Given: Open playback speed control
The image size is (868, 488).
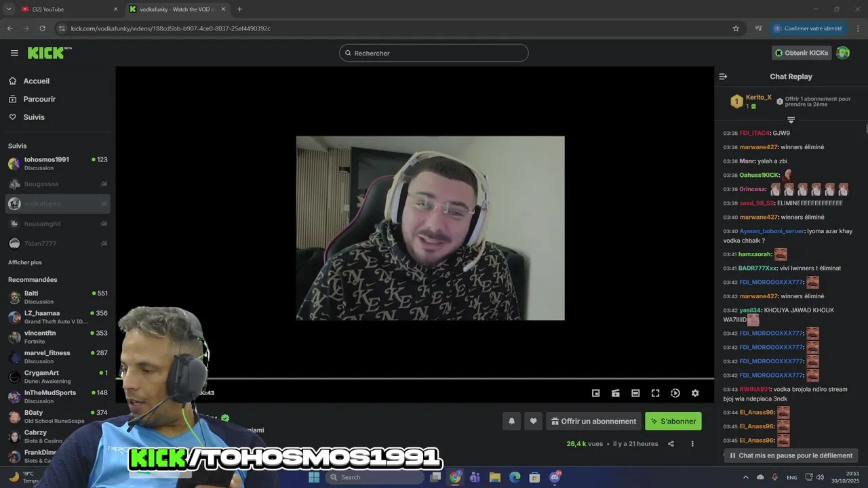Looking at the screenshot, I should [x=675, y=393].
